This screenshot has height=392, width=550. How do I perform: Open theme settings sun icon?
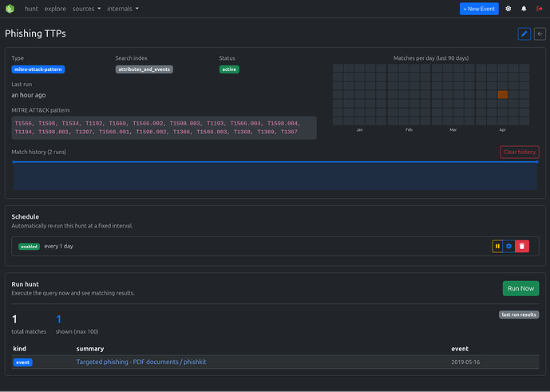coord(508,9)
